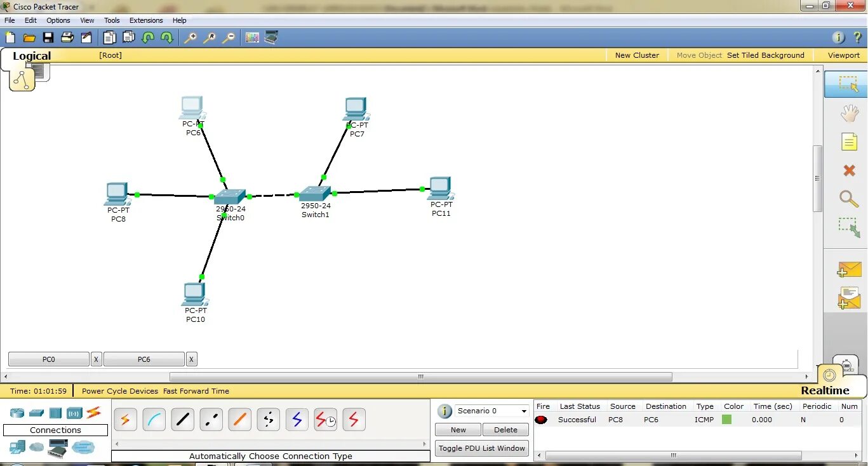Click the Add Simple PDU envelope icon

coord(849,269)
